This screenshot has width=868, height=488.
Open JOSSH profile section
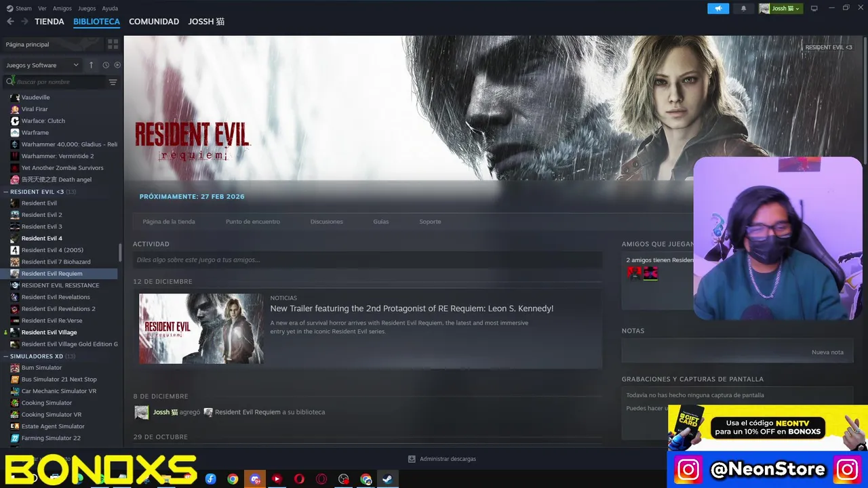[x=206, y=22]
